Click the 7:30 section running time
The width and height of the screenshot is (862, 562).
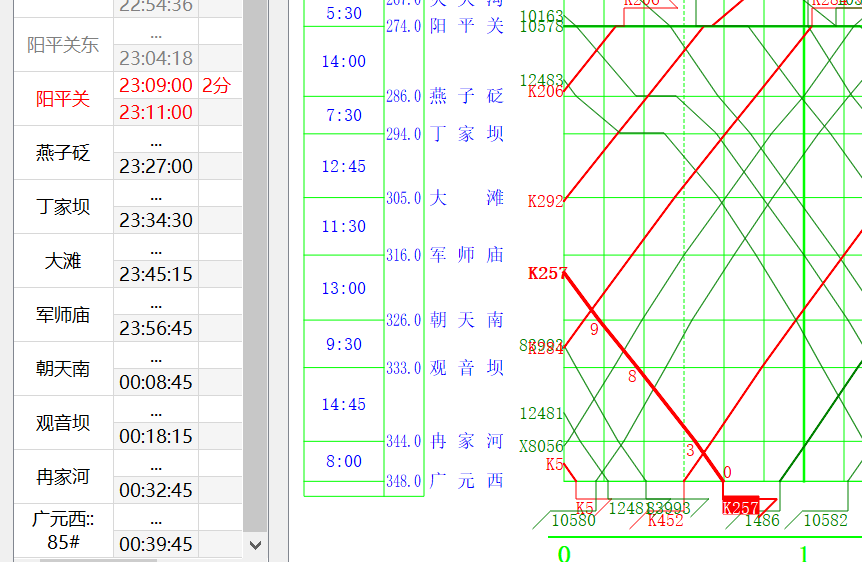click(344, 115)
